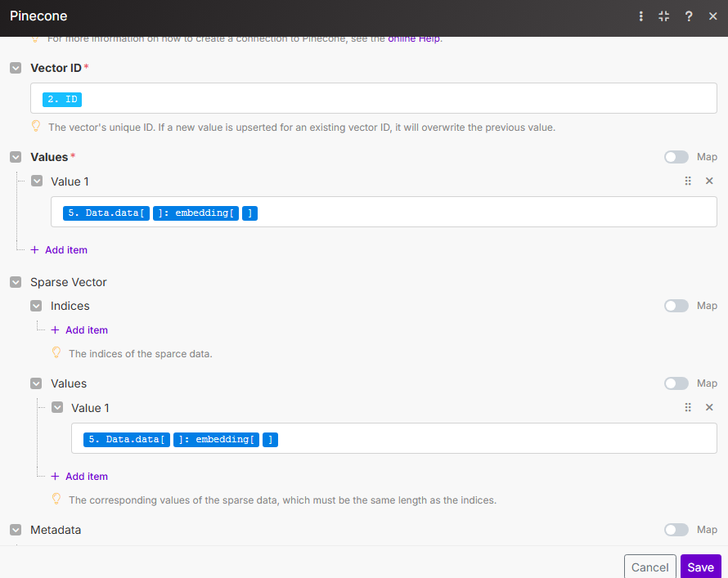
Task: Click plus icon for Add item under Indices
Action: tap(55, 329)
